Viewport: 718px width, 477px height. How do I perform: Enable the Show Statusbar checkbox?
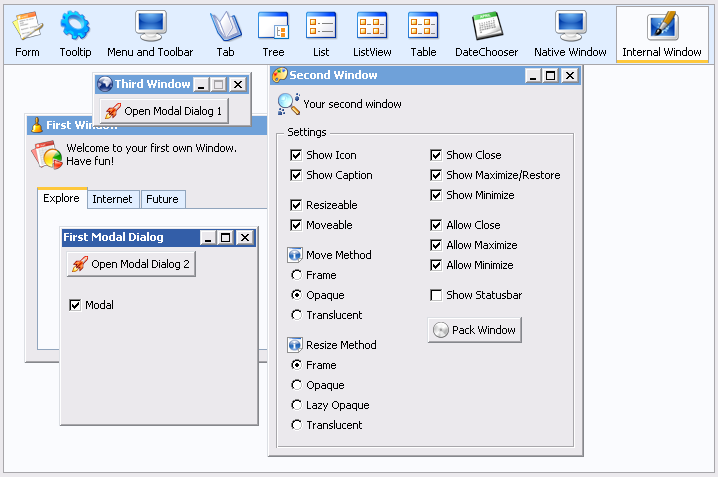coord(436,295)
